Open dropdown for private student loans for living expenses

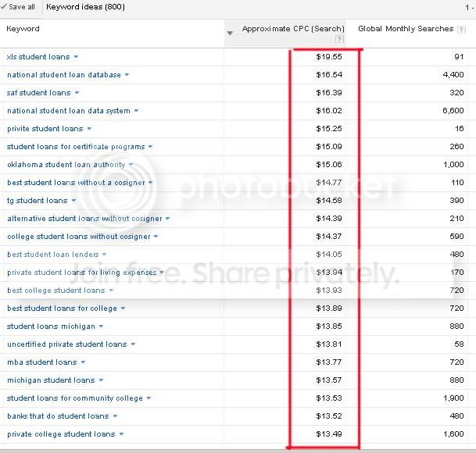point(162,272)
